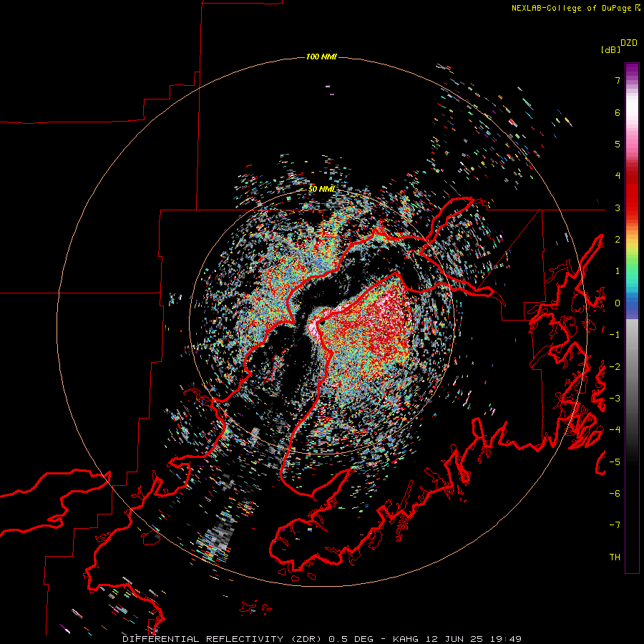Image resolution: width=644 pixels, height=644 pixels.
Task: Click the -3 value on the color scale
Action: point(615,399)
